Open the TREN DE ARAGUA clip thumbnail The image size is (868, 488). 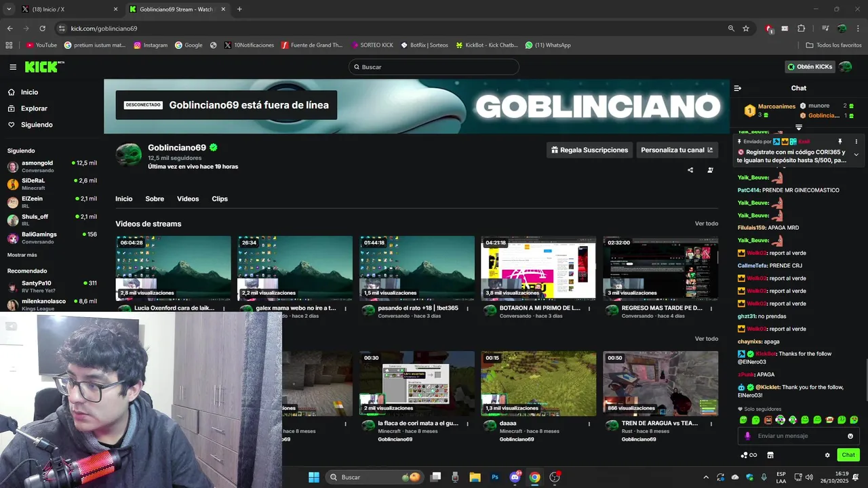[x=660, y=384]
